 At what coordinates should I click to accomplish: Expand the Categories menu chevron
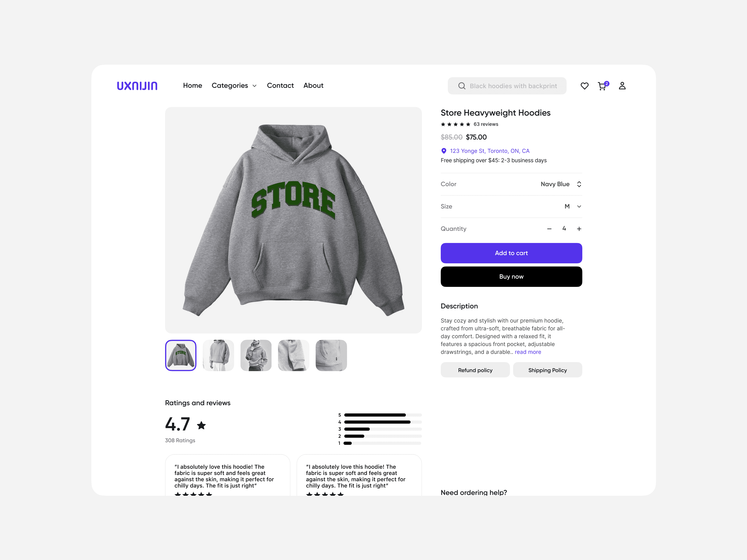(x=254, y=86)
